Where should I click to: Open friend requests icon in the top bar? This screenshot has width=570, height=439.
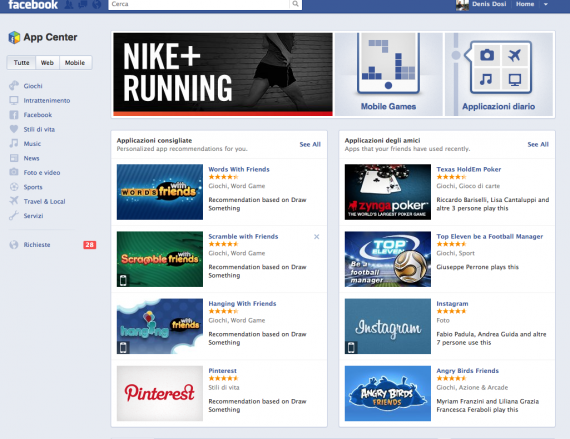(69, 4)
